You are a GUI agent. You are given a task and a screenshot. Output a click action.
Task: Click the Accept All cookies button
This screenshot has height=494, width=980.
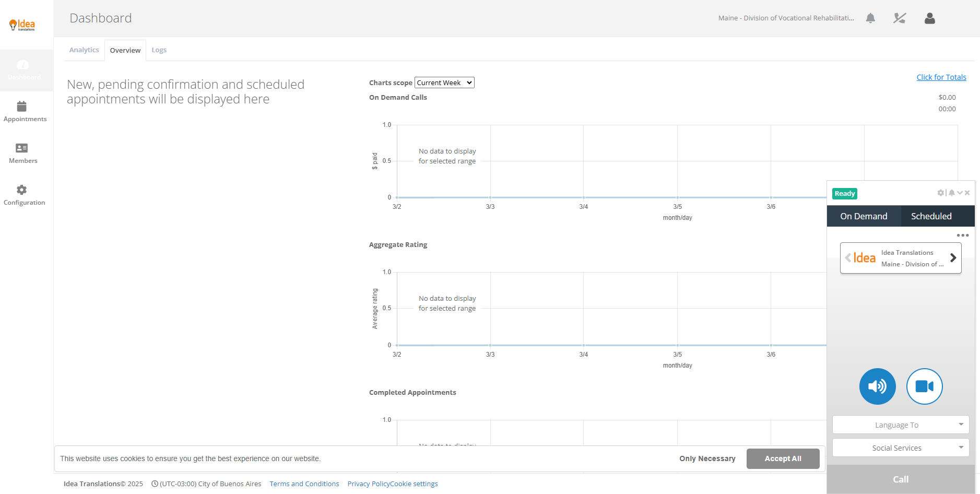783,458
